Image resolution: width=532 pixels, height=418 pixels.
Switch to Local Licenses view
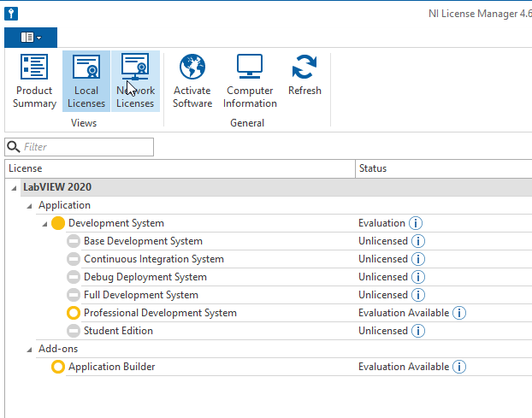click(x=86, y=81)
